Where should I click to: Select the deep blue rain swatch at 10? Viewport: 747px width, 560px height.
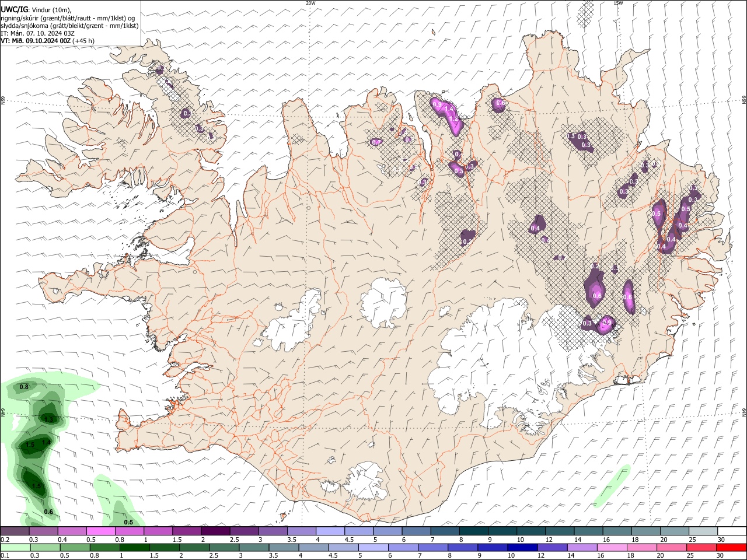pyautogui.click(x=522, y=547)
